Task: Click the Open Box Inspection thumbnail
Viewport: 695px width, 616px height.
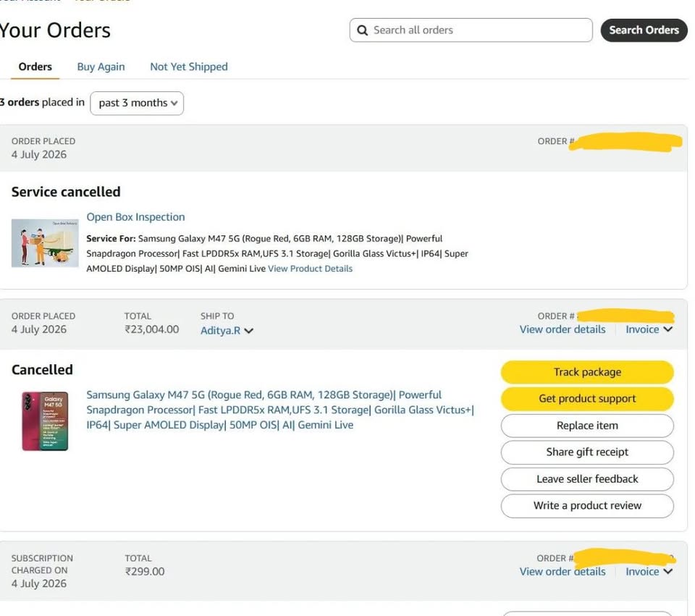Action: (x=45, y=243)
